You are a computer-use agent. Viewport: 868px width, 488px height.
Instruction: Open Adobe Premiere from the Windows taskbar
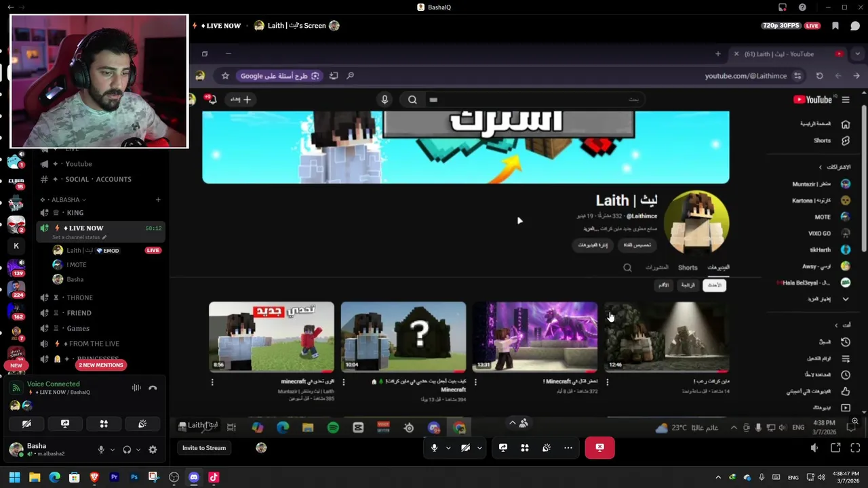(114, 477)
